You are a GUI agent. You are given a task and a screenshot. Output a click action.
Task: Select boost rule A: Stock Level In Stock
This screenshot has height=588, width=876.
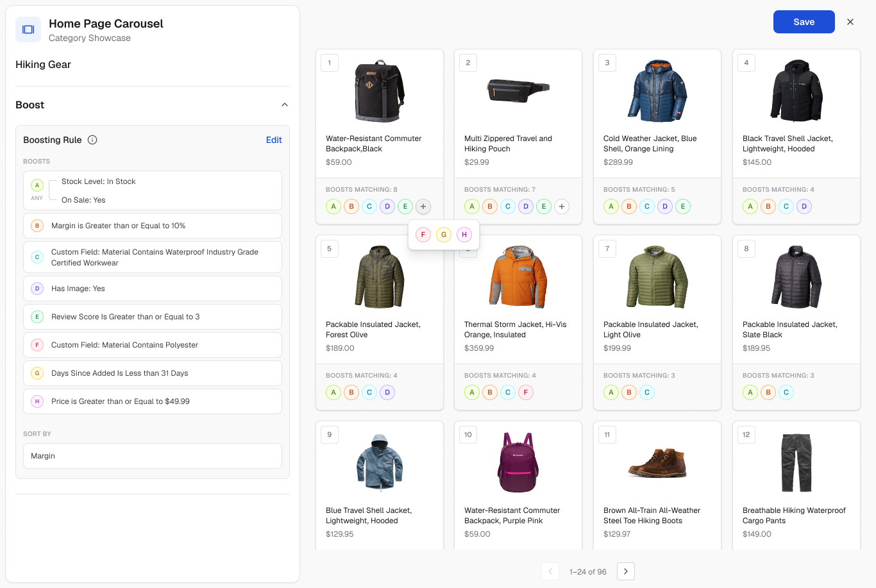tap(153, 190)
